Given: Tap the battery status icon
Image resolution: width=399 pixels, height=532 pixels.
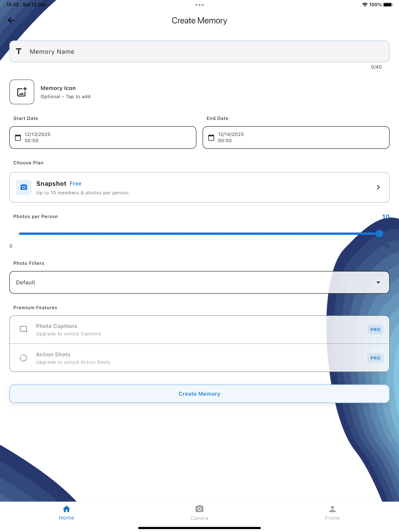Looking at the screenshot, I should click(388, 4).
